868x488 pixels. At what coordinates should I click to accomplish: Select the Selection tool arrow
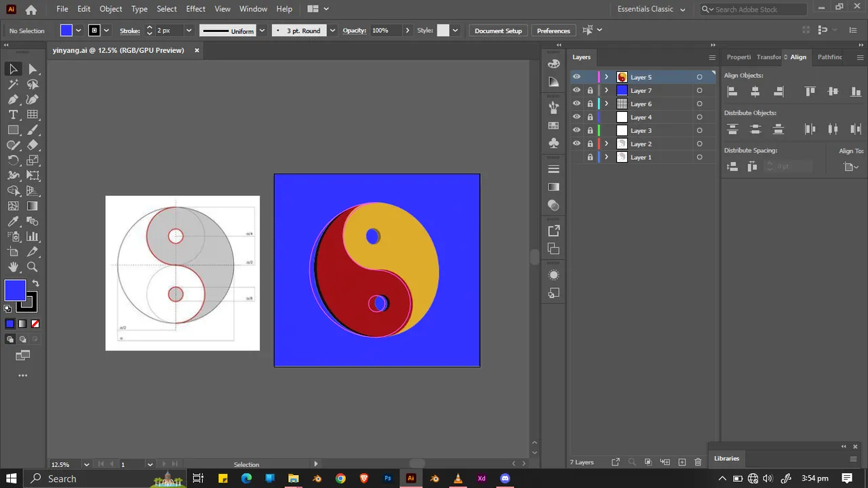(13, 68)
